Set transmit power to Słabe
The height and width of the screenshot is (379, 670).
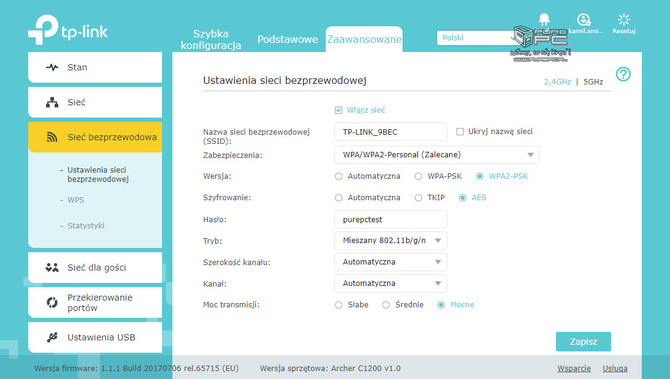tap(338, 305)
